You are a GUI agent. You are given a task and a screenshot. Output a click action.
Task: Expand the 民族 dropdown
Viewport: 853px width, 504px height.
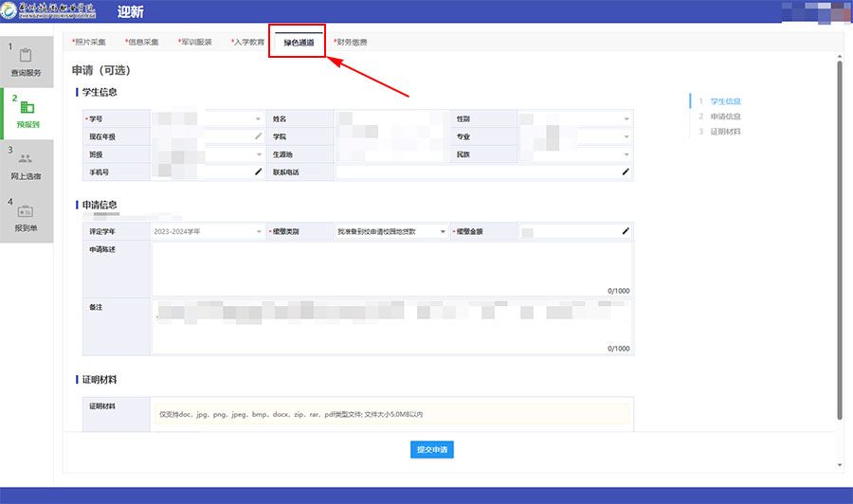pyautogui.click(x=626, y=154)
